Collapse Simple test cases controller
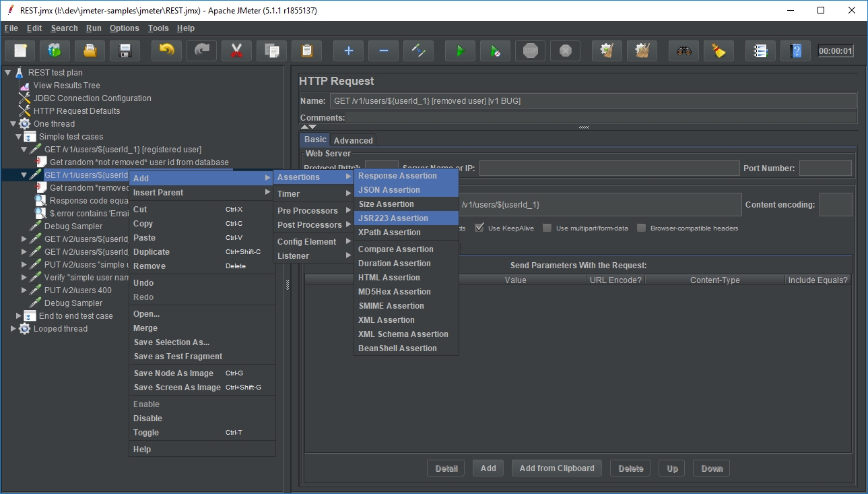The height and width of the screenshot is (494, 868). [x=18, y=137]
